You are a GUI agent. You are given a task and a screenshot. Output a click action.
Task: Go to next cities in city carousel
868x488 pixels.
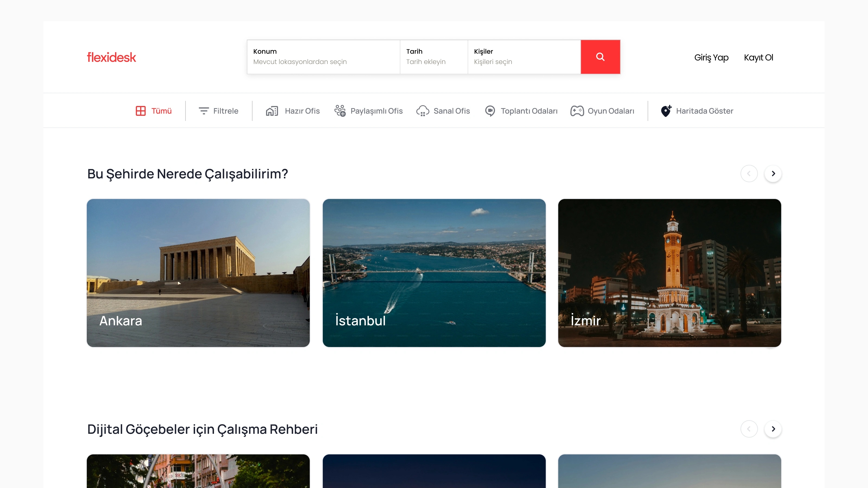pos(773,174)
